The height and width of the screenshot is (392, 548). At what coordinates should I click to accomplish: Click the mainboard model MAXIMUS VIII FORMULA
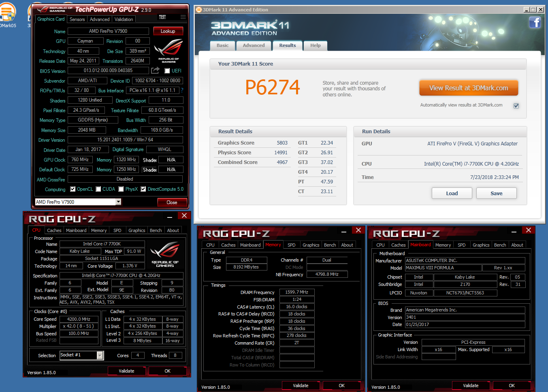point(444,268)
